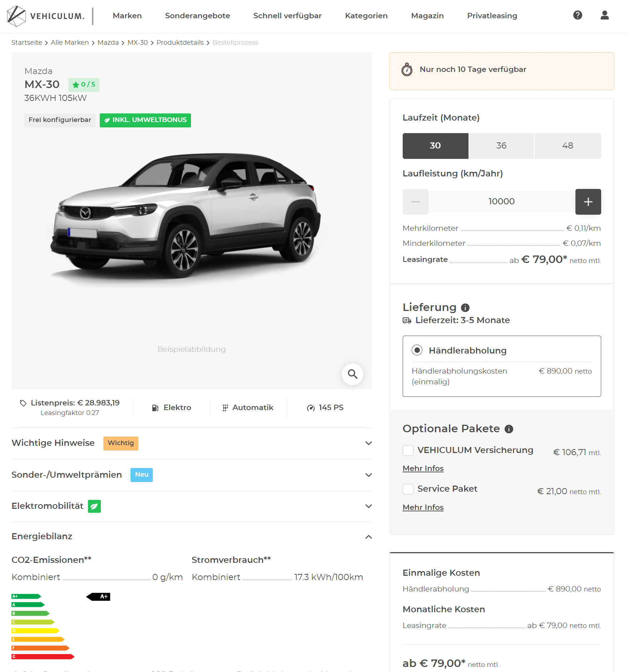Click the red G energy bar
Screen dimensions: 628x672
(x=43, y=657)
